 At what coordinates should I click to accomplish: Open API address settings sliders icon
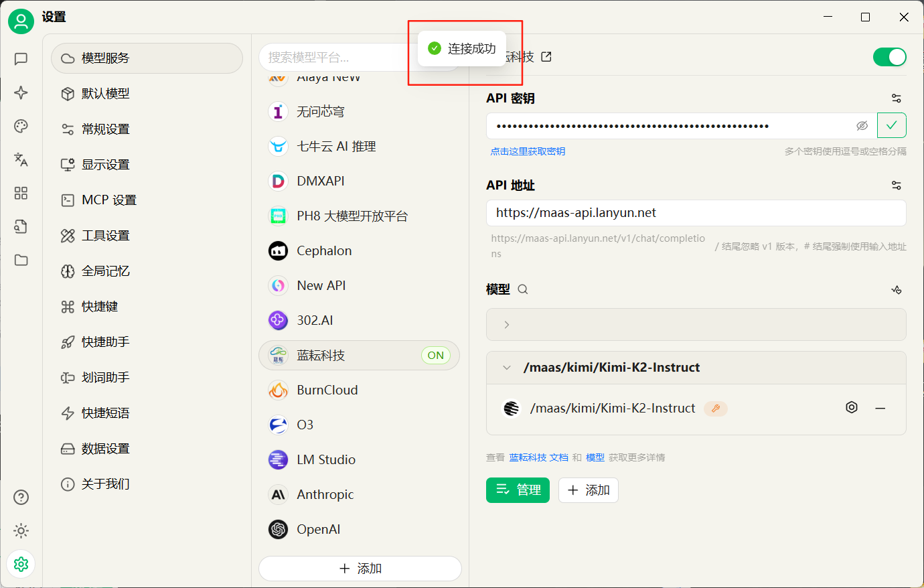897,186
